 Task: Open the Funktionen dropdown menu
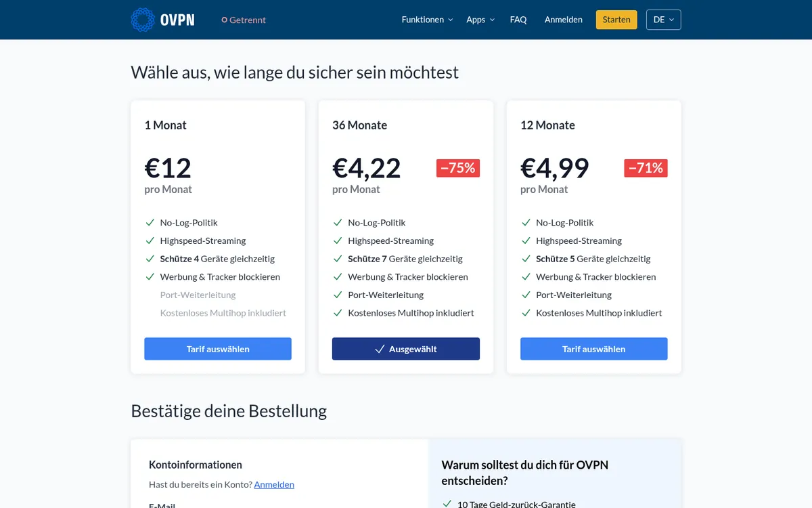(x=427, y=20)
